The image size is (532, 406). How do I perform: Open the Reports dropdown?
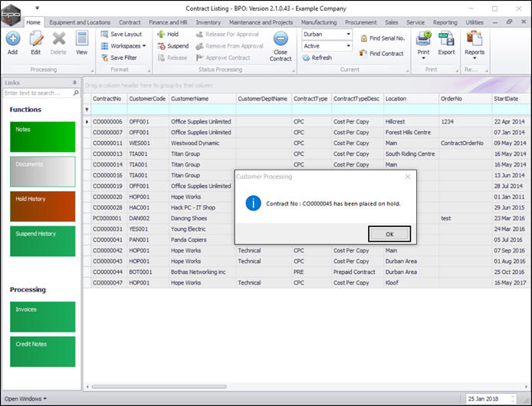pyautogui.click(x=474, y=58)
